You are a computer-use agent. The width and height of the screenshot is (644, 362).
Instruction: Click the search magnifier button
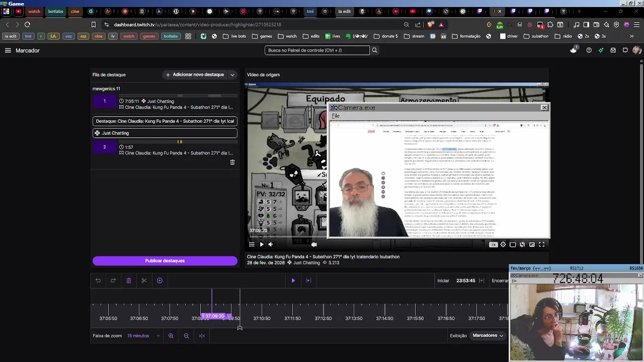pos(374,50)
